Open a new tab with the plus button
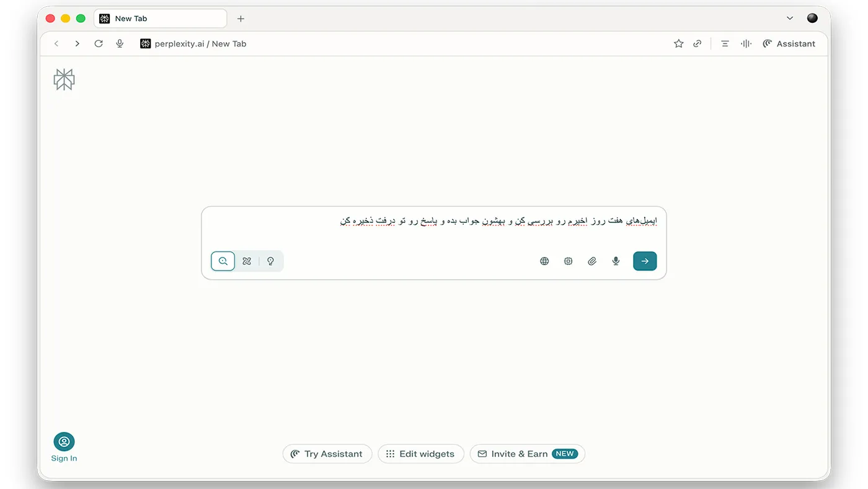 click(x=241, y=19)
